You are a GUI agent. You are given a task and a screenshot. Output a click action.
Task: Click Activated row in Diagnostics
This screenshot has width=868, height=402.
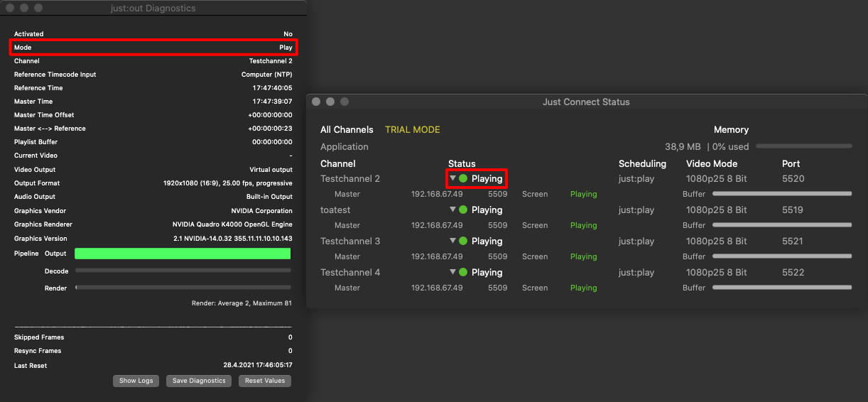point(153,34)
